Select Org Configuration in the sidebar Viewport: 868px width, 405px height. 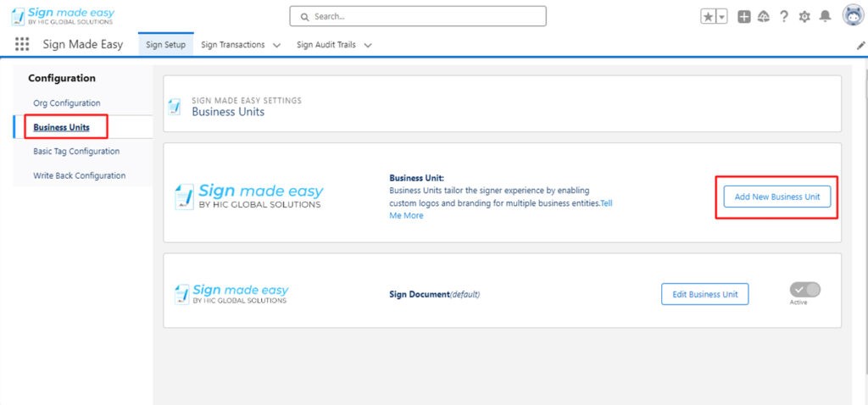tap(67, 103)
